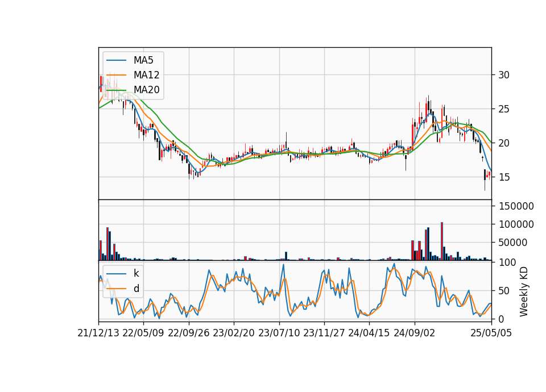
Task: Click the MA5 legend label
Action: [143, 60]
